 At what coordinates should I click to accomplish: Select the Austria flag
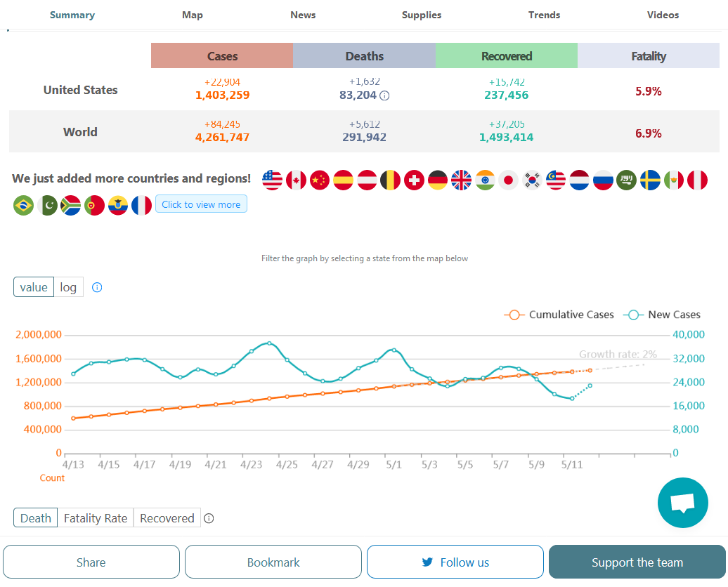(367, 180)
